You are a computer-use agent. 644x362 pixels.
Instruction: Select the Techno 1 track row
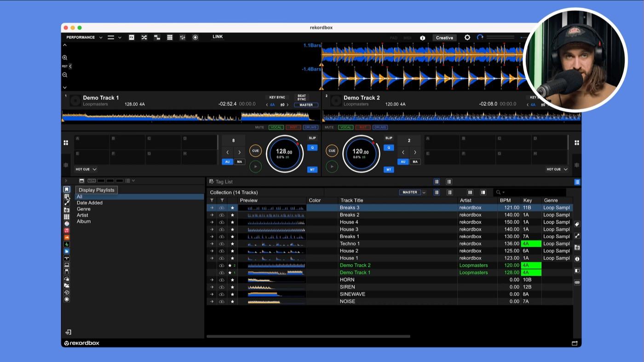point(390,243)
